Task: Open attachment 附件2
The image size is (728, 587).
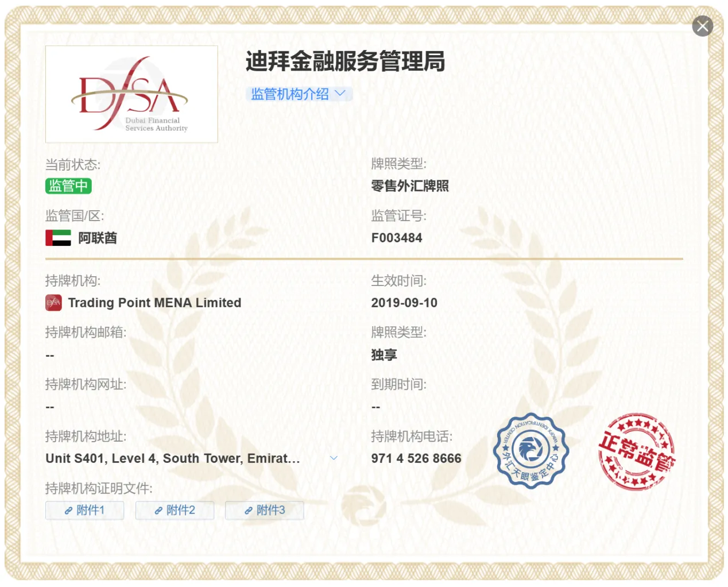Action: point(175,510)
